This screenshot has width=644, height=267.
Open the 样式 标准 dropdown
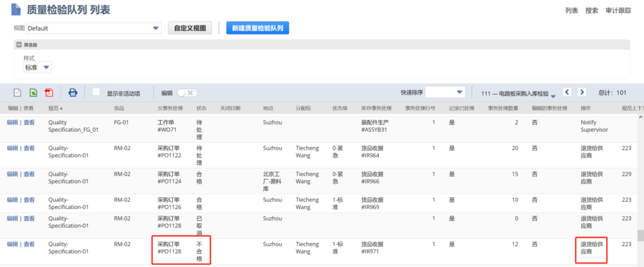38,67
